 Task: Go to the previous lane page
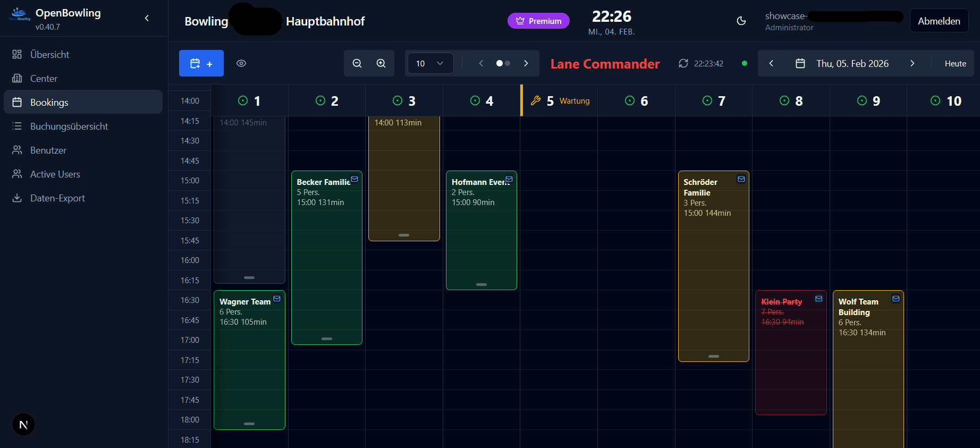pos(481,63)
